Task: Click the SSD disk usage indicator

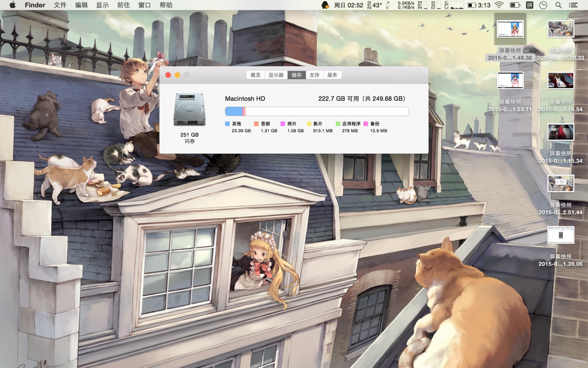Action: pyautogui.click(x=436, y=5)
